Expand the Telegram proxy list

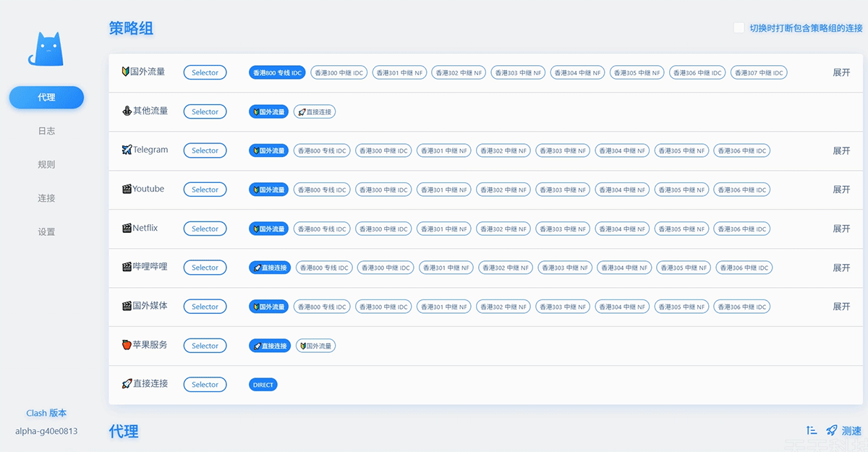point(841,151)
